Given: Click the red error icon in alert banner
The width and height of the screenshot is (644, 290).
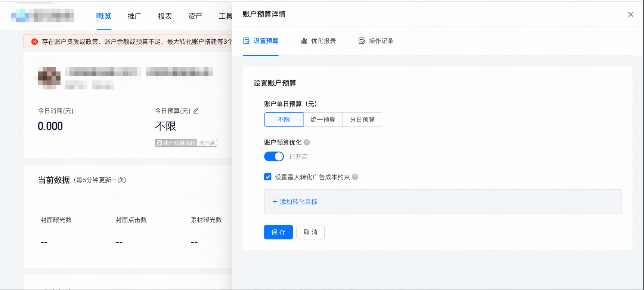Looking at the screenshot, I should click(x=34, y=42).
